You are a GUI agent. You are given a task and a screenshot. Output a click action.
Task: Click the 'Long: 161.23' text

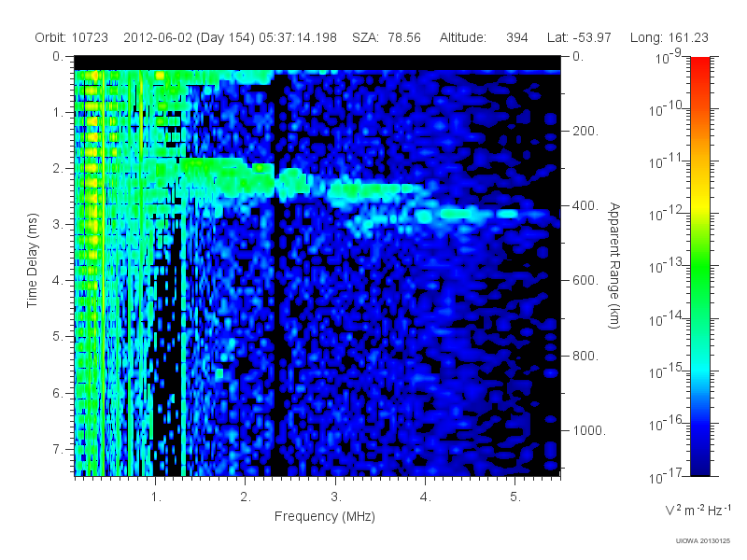pos(669,37)
